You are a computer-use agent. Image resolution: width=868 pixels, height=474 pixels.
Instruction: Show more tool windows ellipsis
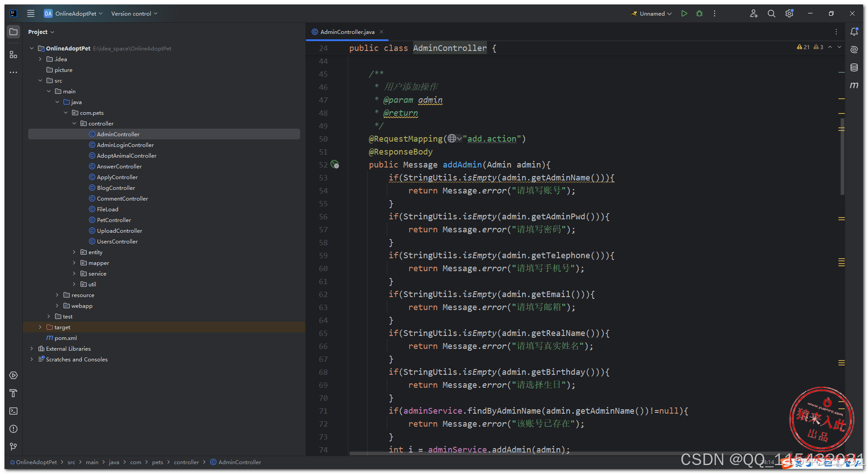(x=13, y=72)
